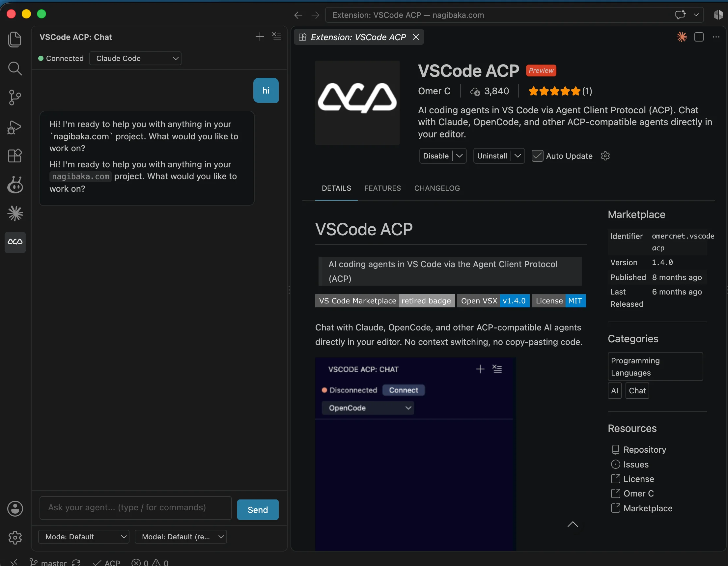Open the Extensions view
Screen dimensions: 728x566
(15, 156)
